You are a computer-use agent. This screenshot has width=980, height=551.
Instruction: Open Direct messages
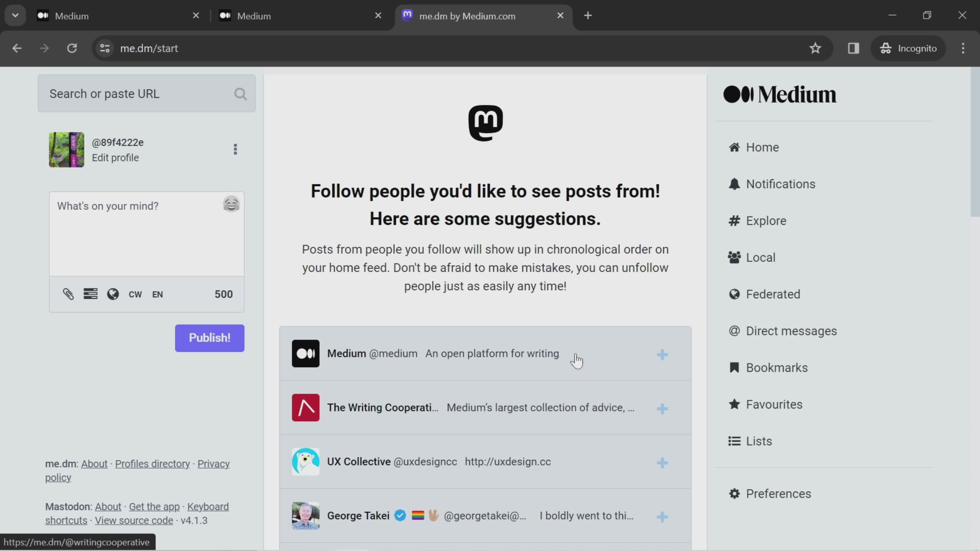(x=782, y=331)
